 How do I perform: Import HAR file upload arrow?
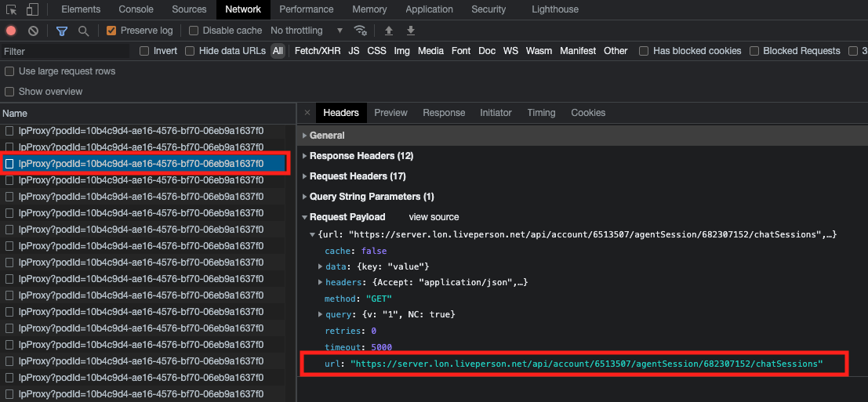[389, 31]
